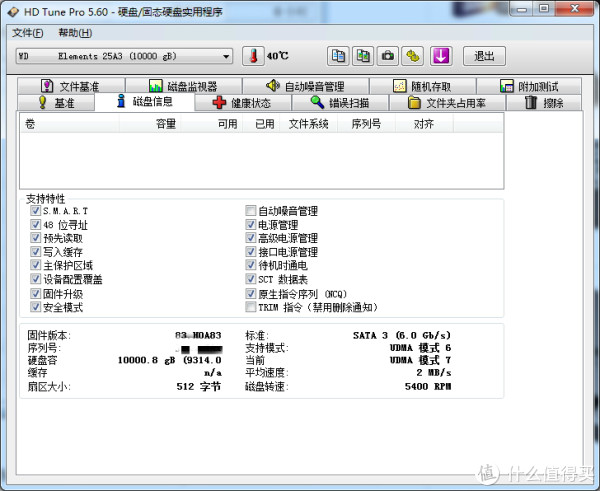Click the 文件系统 column header
This screenshot has height=491, width=600.
pyautogui.click(x=308, y=124)
